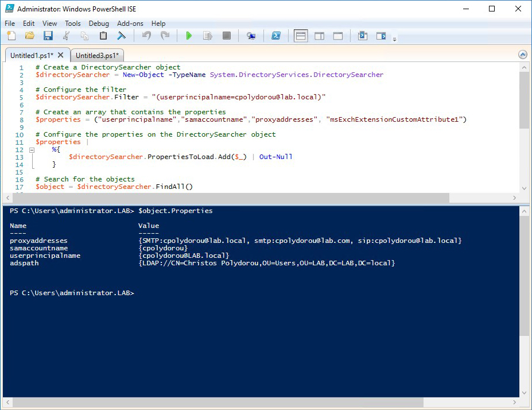The height and width of the screenshot is (410, 532).
Task: Open new remote PowerShell tab icon
Action: tap(251, 36)
